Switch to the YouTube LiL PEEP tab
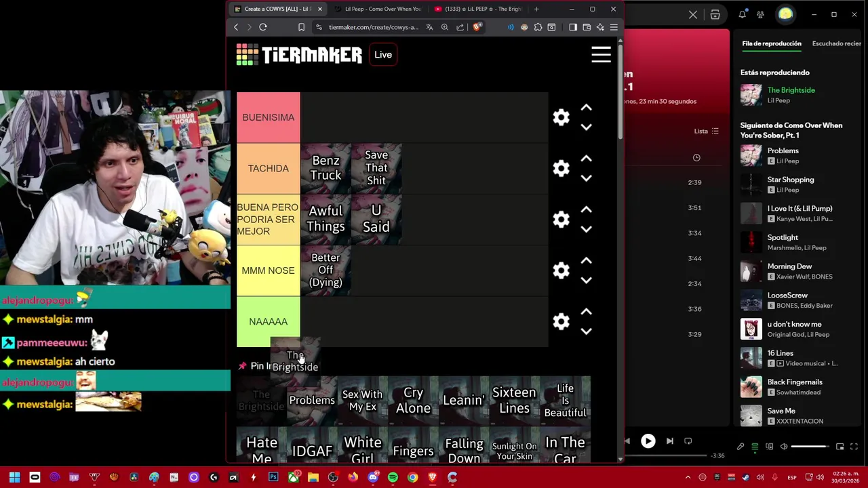The image size is (868, 488). coord(478,9)
